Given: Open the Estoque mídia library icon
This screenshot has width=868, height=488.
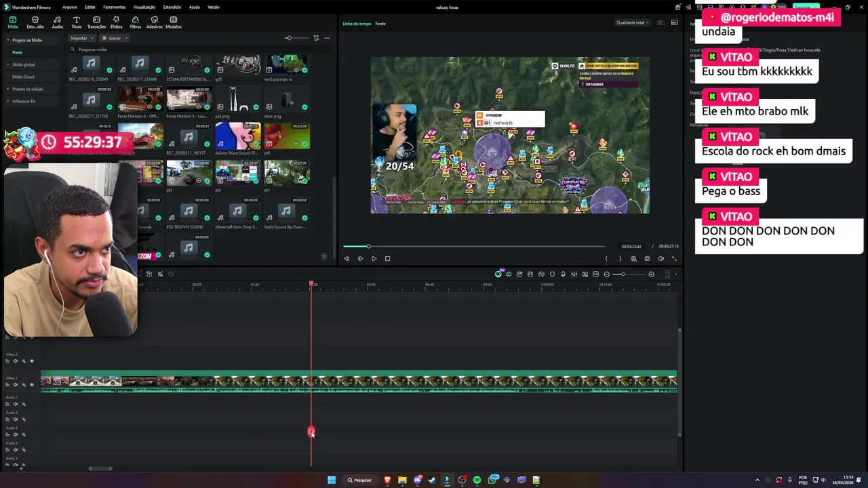Looking at the screenshot, I should tap(35, 22).
